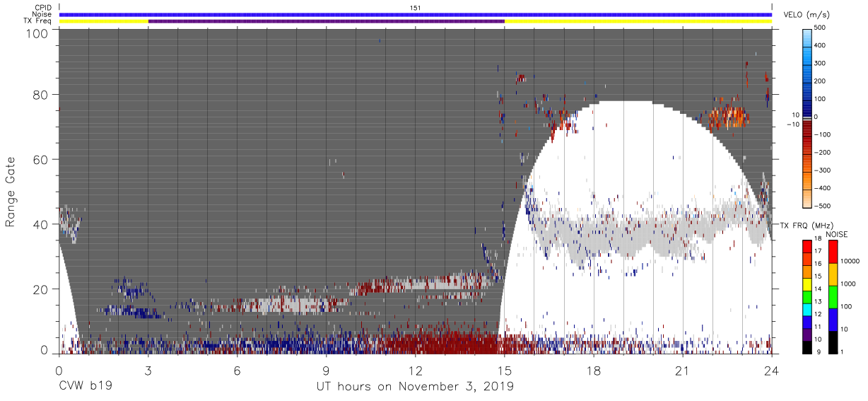This screenshot has width=868, height=401.
Task: Click the 60 tick on Range Gate axis
Action: coord(40,160)
